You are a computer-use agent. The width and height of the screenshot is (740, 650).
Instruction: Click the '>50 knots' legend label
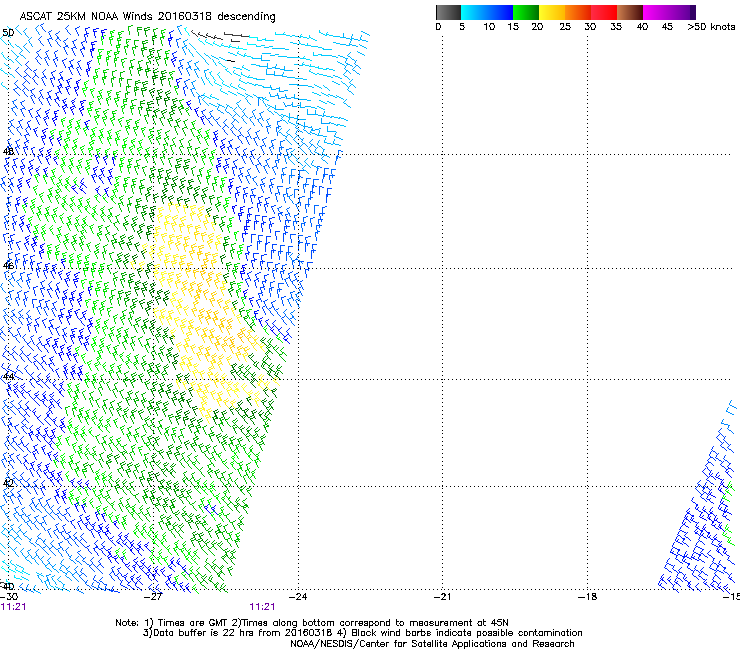711,26
